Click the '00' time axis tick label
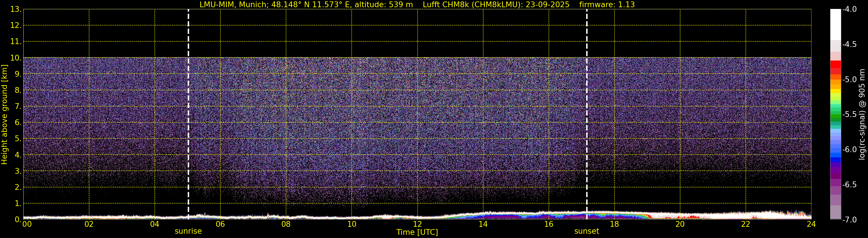Viewport: 868px width, 238px height. pyautogui.click(x=27, y=224)
